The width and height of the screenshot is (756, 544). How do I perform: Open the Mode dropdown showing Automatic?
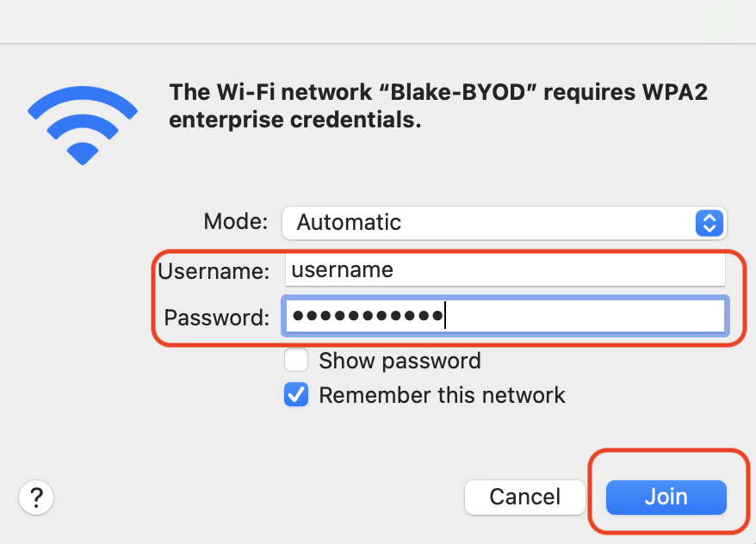click(504, 223)
